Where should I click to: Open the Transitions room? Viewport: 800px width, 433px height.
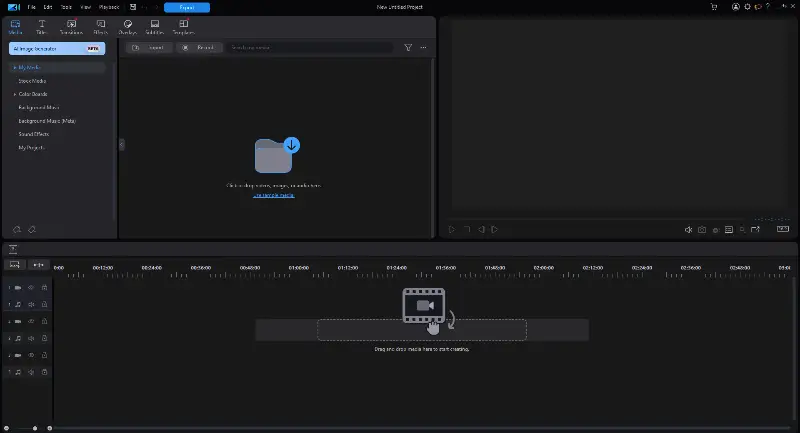(71, 27)
